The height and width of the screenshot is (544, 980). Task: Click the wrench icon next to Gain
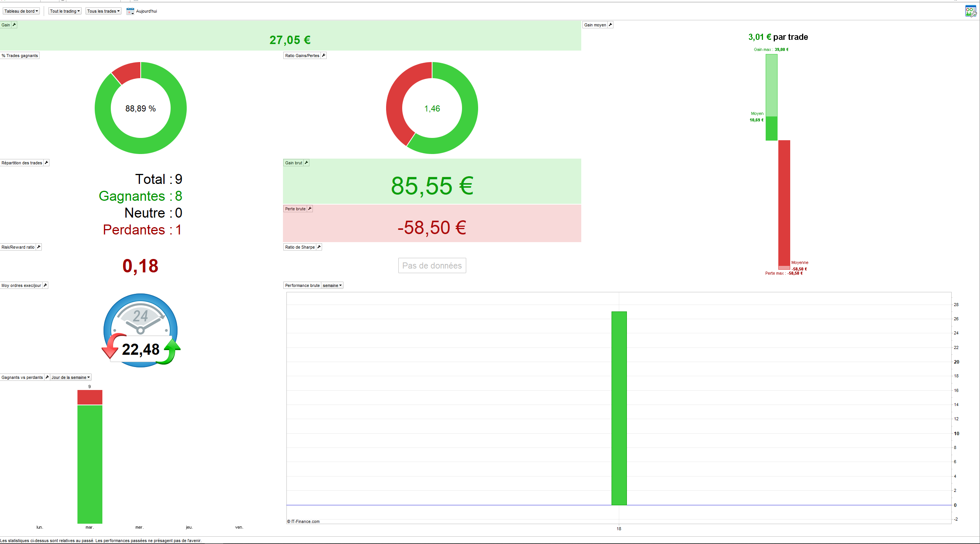[14, 25]
